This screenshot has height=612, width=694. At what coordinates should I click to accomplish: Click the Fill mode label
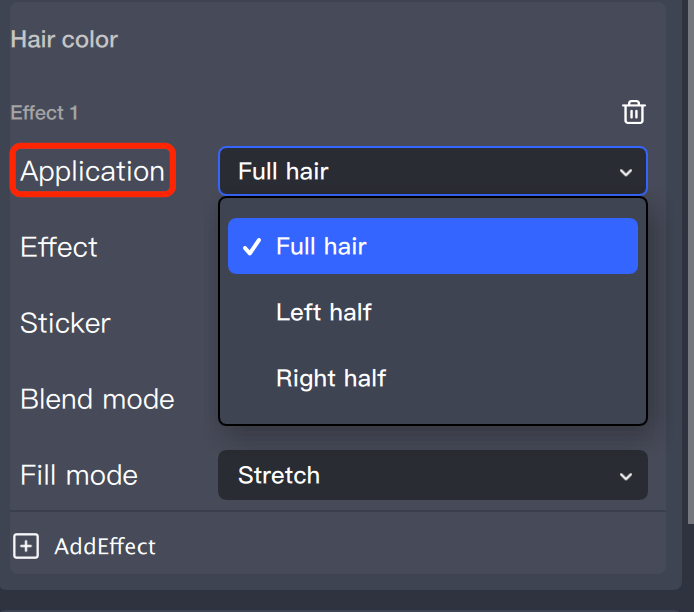(x=79, y=475)
